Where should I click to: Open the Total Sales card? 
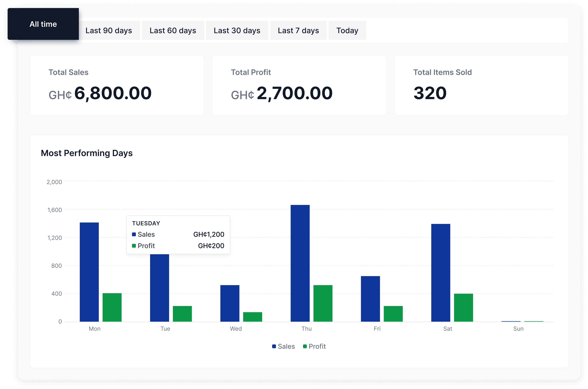[x=117, y=85]
